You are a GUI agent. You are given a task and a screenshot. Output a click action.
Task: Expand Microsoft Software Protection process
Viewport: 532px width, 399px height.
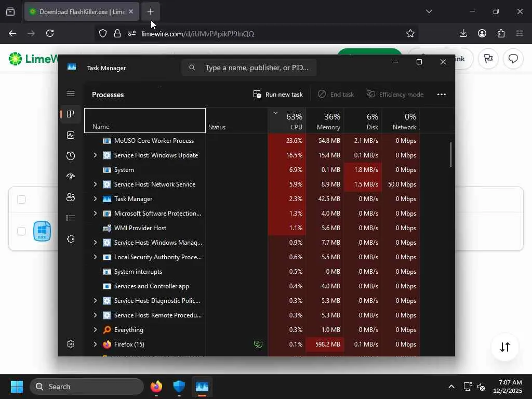[95, 214]
